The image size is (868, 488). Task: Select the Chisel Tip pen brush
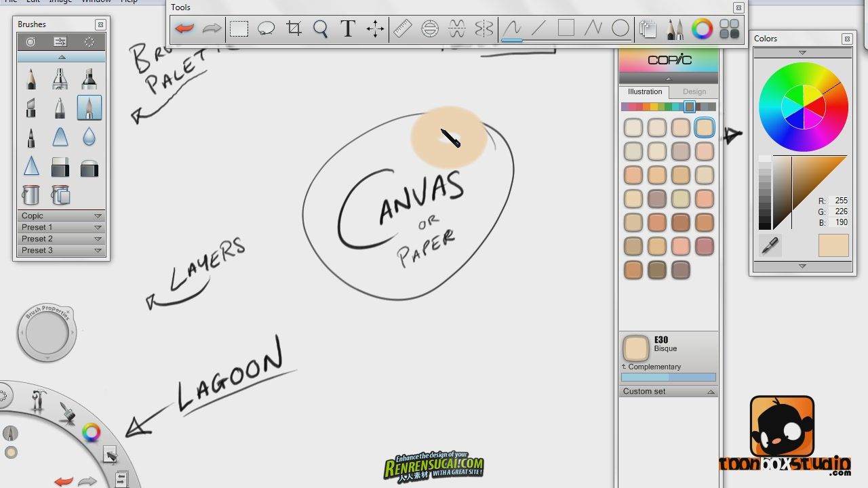[31, 108]
